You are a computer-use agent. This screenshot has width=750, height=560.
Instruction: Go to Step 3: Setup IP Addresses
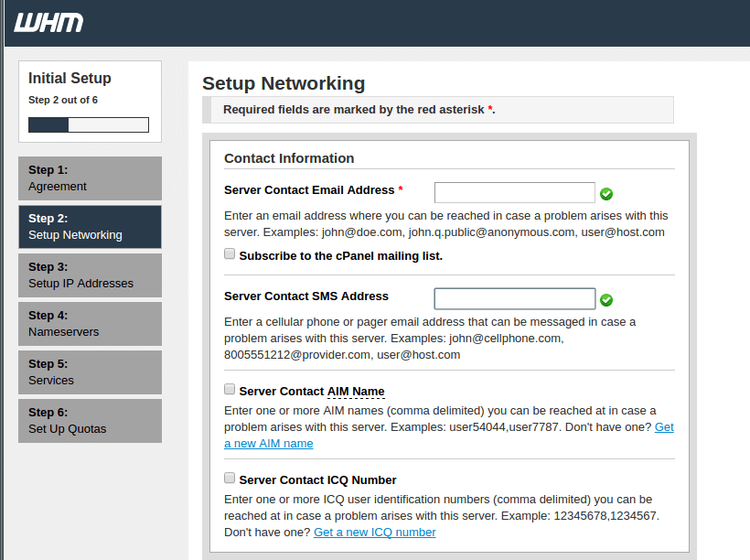pyautogui.click(x=90, y=275)
